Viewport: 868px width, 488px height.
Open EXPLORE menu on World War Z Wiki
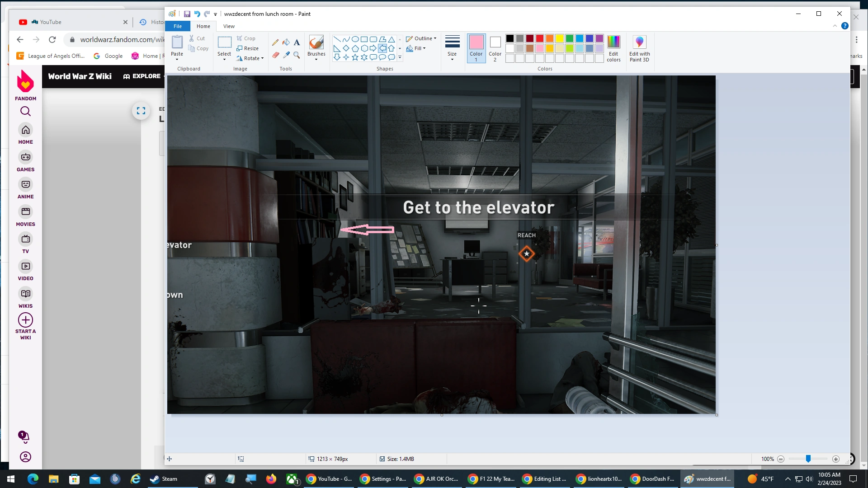coord(142,76)
